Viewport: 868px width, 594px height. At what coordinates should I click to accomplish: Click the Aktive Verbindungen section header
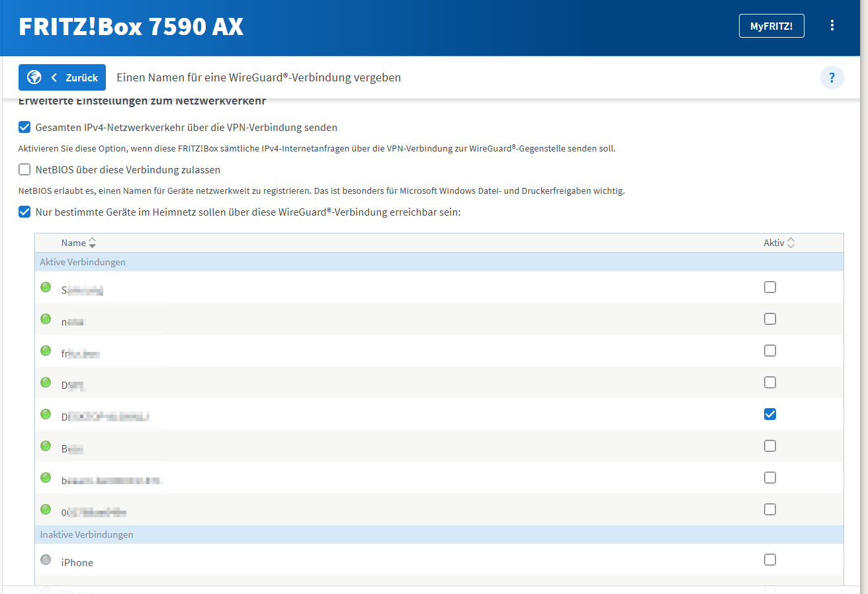point(83,262)
